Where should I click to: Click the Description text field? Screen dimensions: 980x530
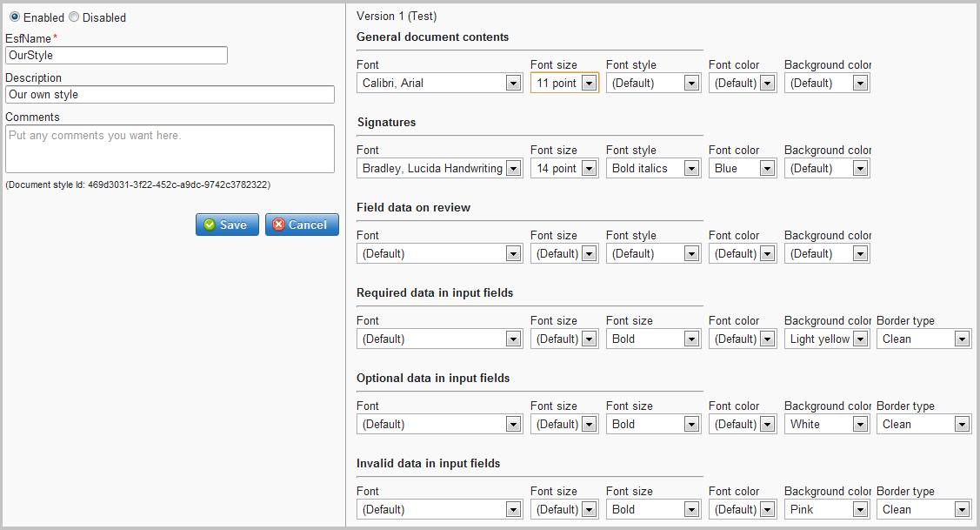tap(170, 95)
